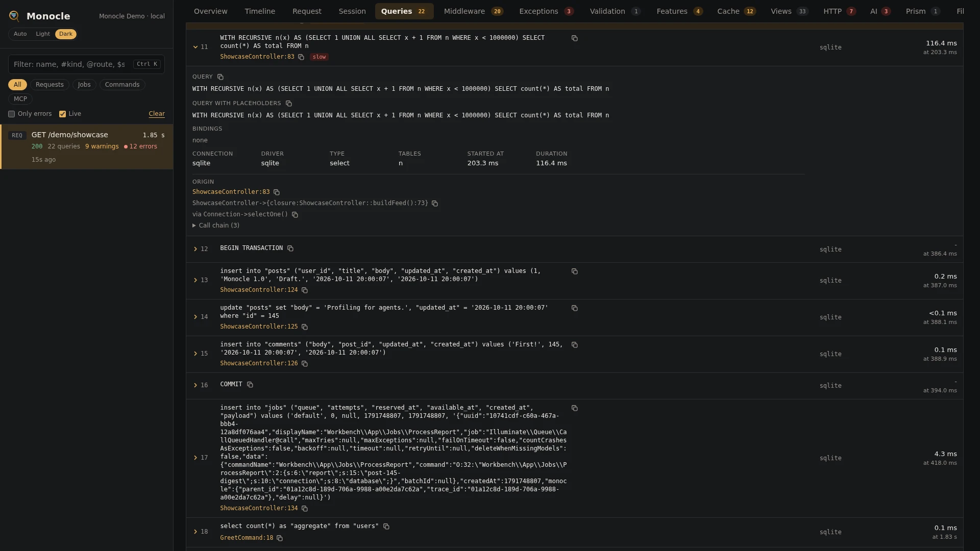Screen dimensions: 980x551
Task: Copy the COMMIT statement
Action: (250, 385)
